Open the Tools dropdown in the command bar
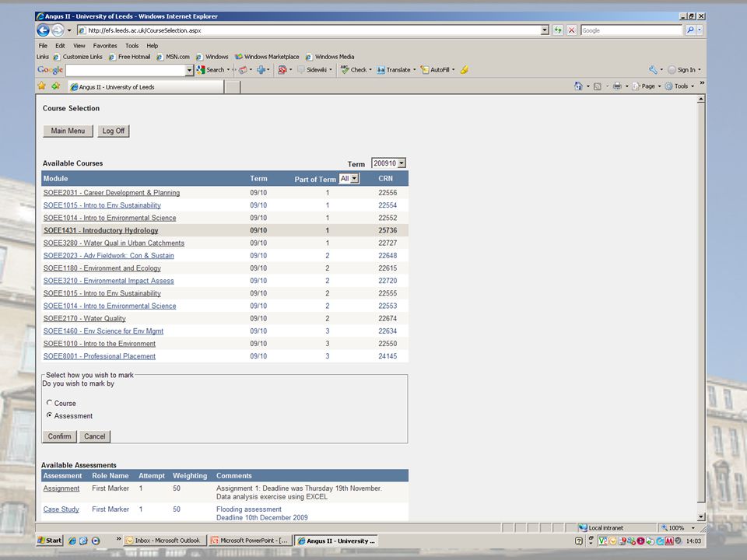The image size is (747, 560). point(680,86)
